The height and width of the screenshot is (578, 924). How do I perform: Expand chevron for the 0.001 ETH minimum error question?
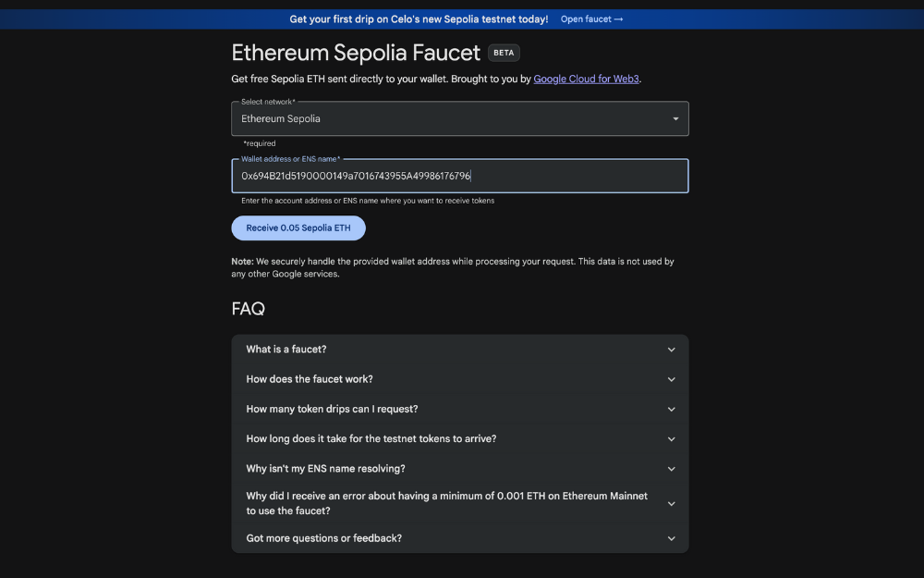672,504
